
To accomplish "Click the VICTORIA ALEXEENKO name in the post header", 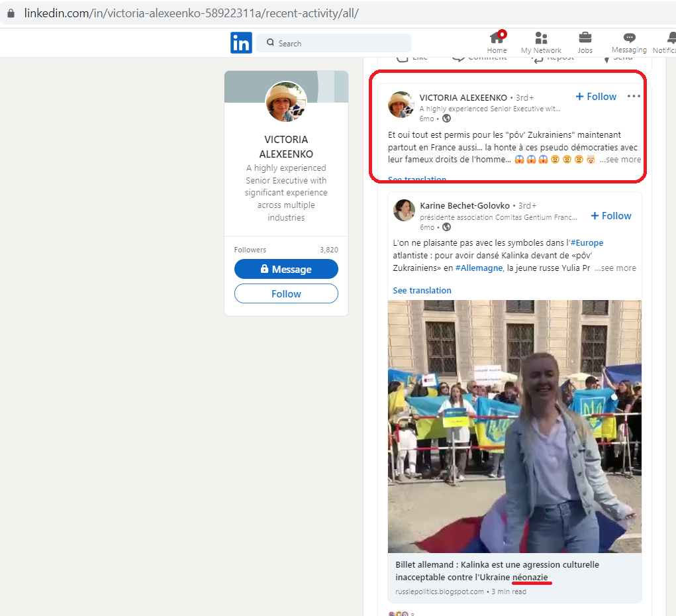I will pos(463,97).
